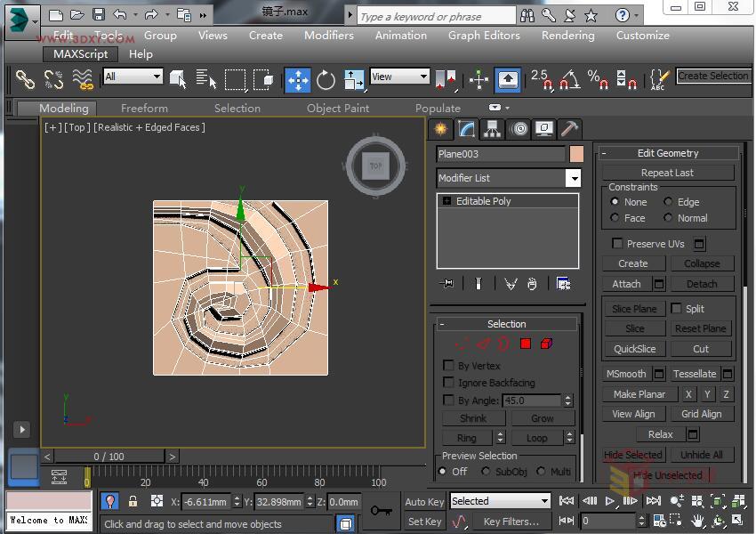
Task: Open the Modifiers menu
Action: (x=328, y=36)
